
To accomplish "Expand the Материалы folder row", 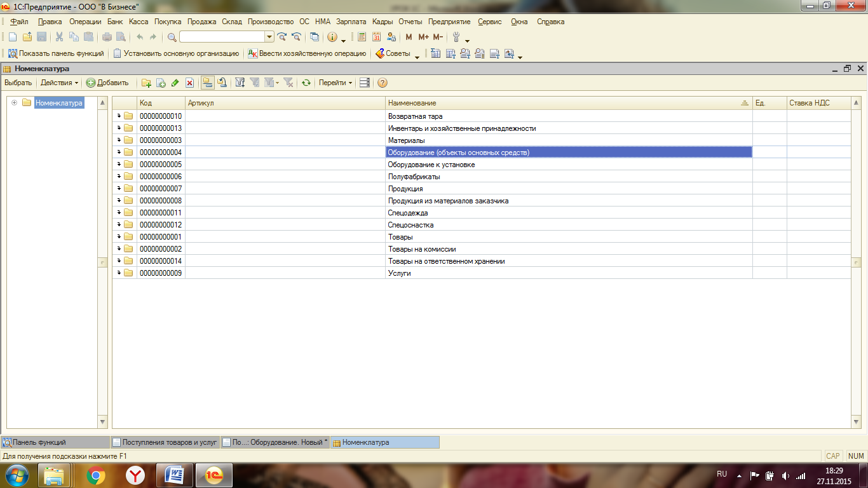I will (118, 140).
